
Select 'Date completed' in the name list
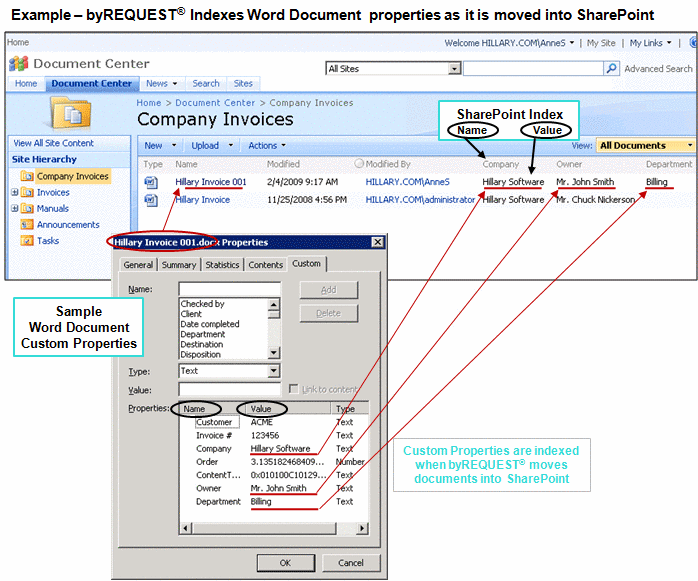(210, 324)
